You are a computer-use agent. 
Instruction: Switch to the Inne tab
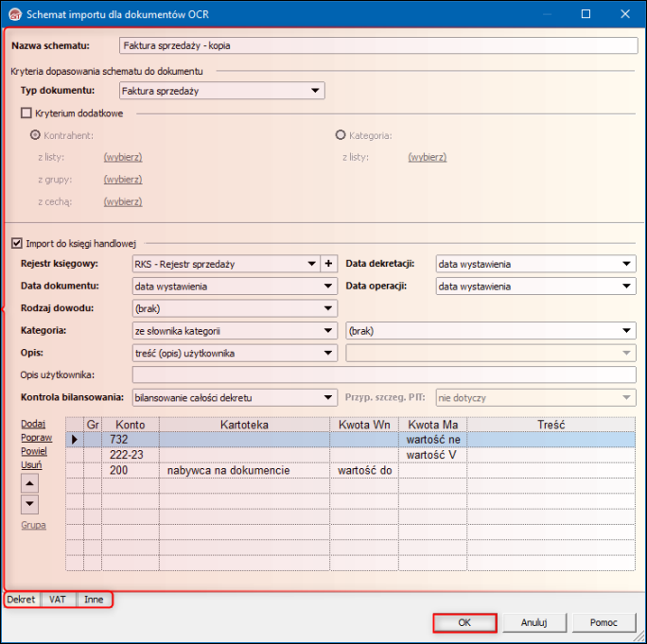coord(94,600)
